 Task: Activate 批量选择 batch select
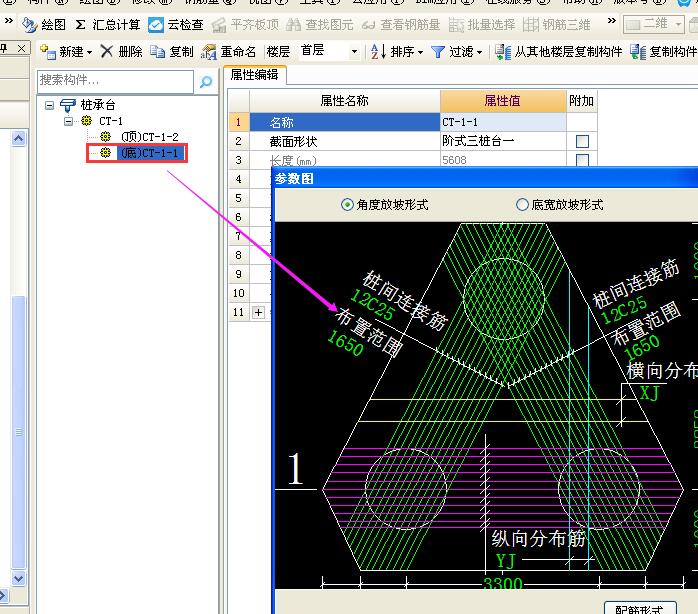(x=481, y=24)
